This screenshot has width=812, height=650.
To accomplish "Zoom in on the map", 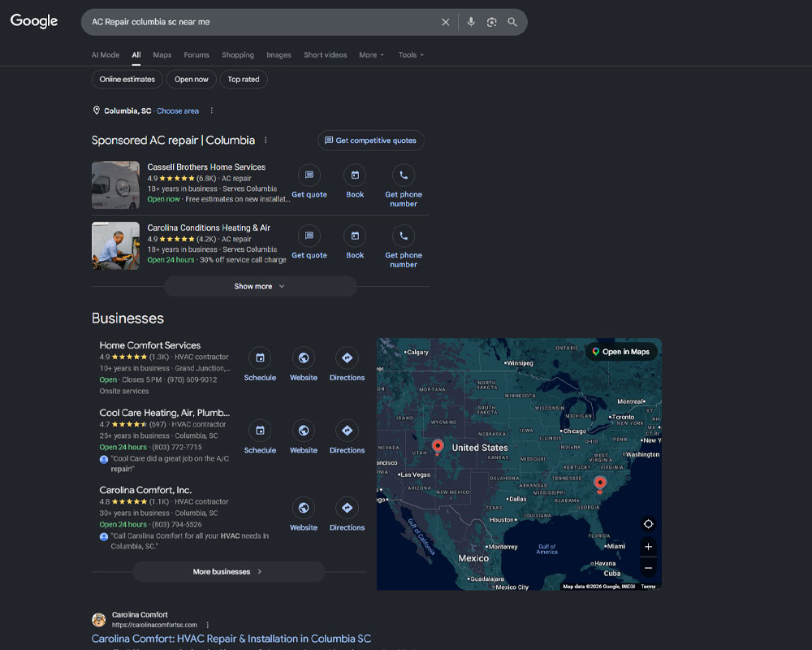I will (648, 546).
